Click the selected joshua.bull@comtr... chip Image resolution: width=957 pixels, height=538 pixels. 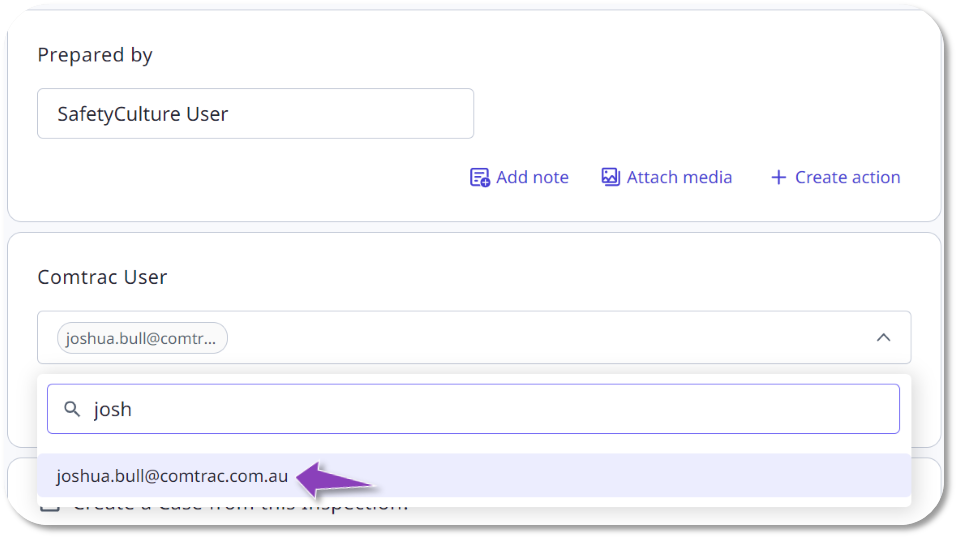coord(142,338)
